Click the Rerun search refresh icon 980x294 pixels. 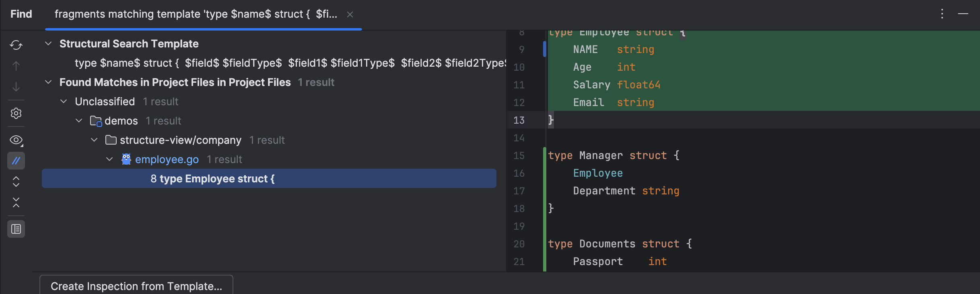pos(16,45)
